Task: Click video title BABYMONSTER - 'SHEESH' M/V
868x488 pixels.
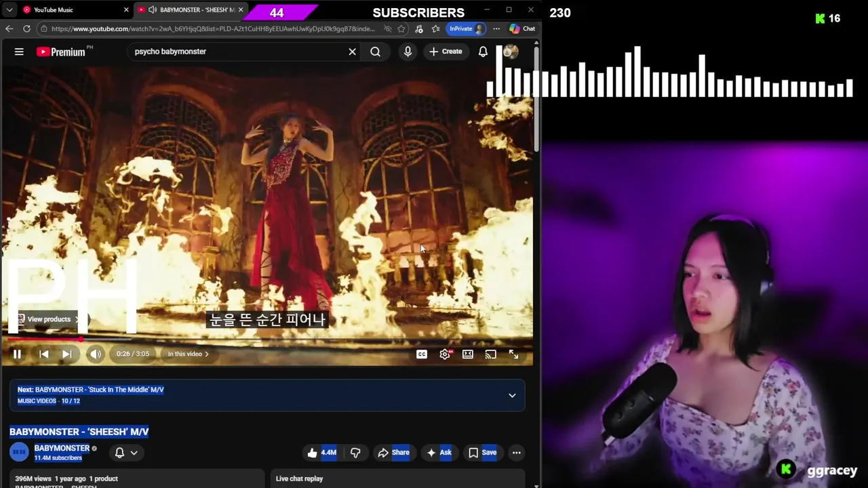Action: click(x=79, y=432)
